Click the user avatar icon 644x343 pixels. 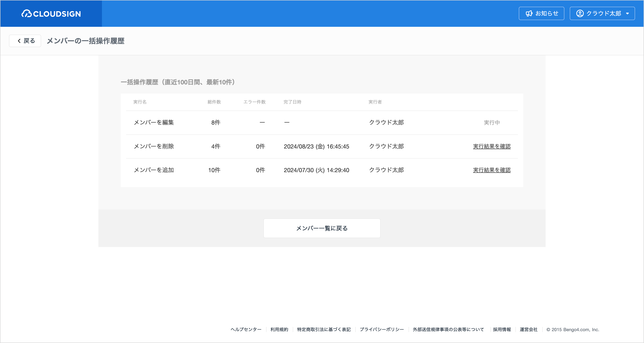(580, 13)
